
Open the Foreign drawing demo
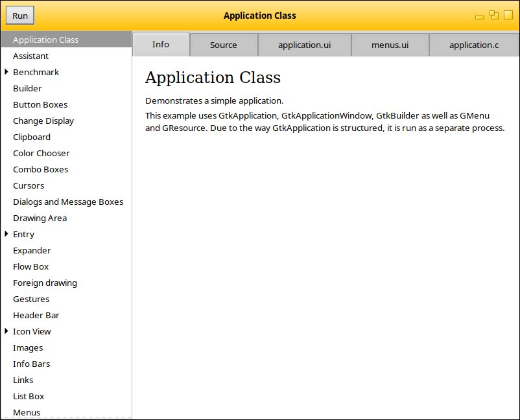pos(66,283)
